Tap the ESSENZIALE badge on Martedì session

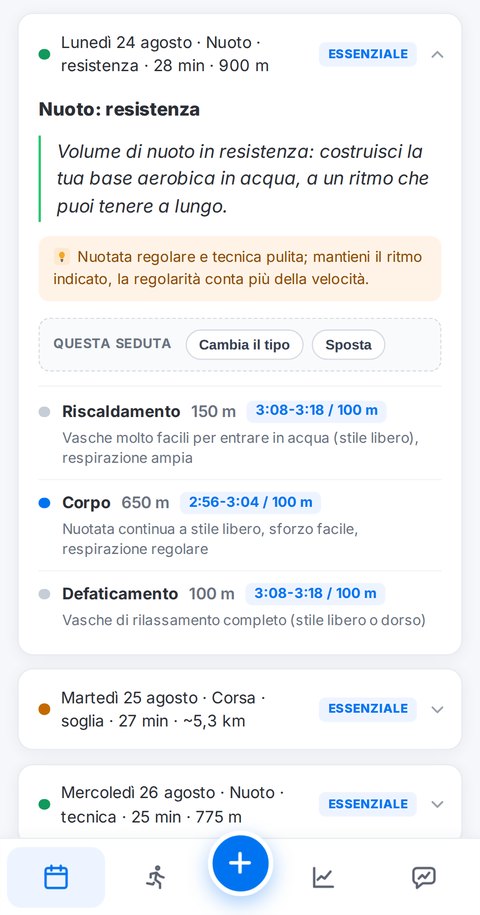(367, 709)
